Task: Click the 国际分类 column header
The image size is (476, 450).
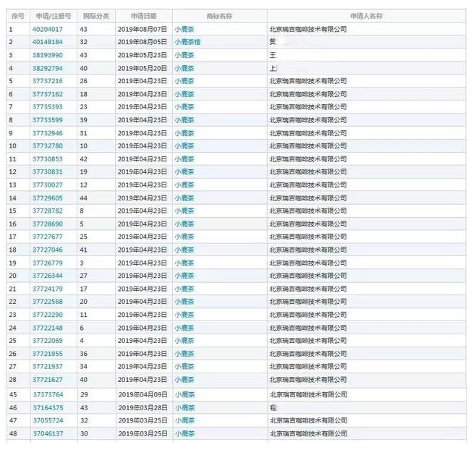Action: coord(95,16)
